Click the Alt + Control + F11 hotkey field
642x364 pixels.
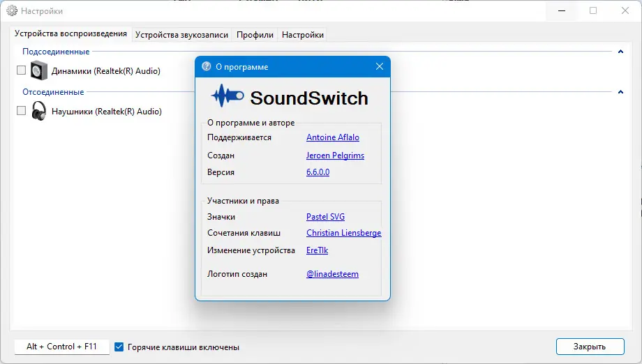(62, 347)
